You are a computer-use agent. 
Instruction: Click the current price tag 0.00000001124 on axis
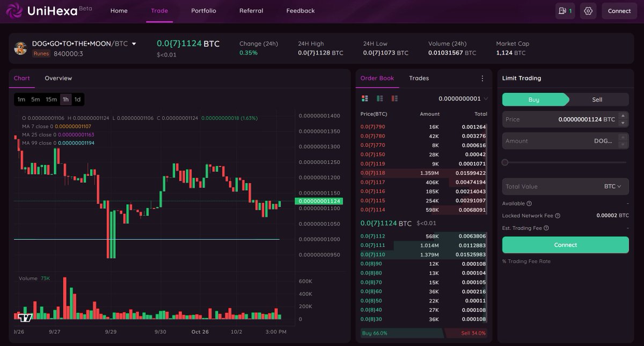pyautogui.click(x=319, y=201)
